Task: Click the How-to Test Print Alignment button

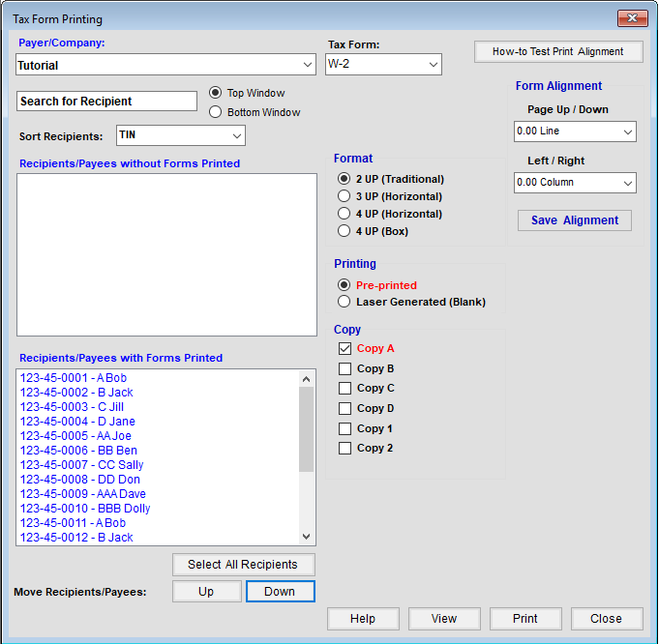Action: 558,51
